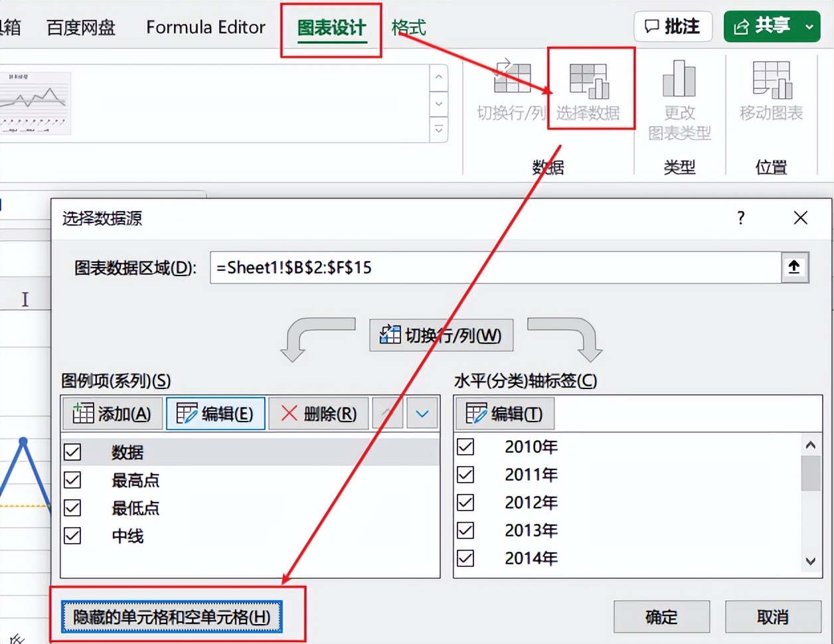Switch to the 图表设计 ribbon tab
The height and width of the screenshot is (644, 834).
[x=331, y=28]
